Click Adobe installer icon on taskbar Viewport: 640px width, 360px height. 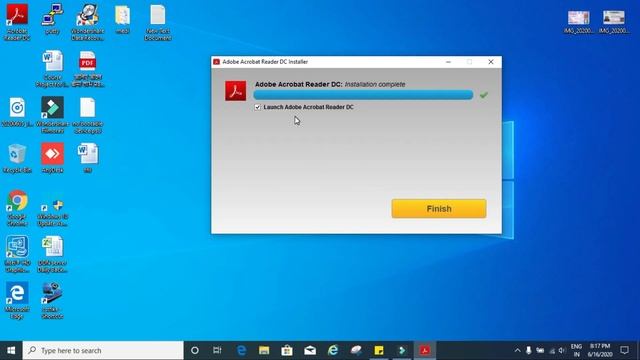click(x=425, y=350)
